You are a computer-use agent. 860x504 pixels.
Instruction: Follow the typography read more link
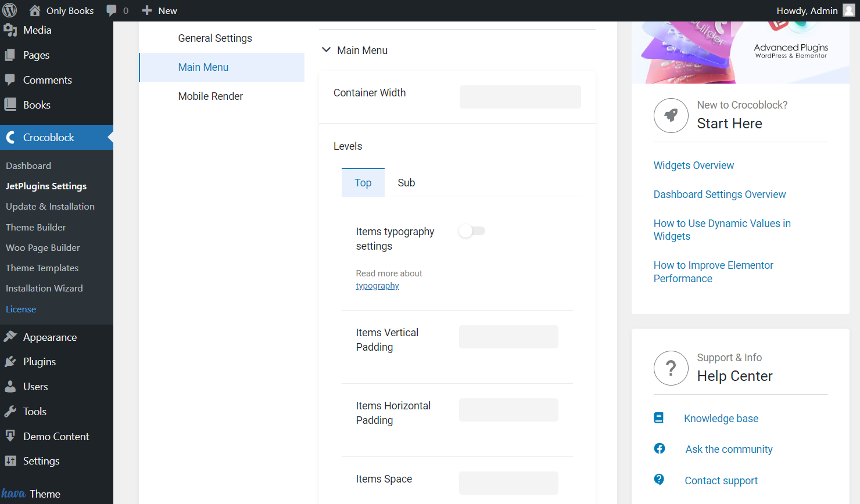click(377, 286)
